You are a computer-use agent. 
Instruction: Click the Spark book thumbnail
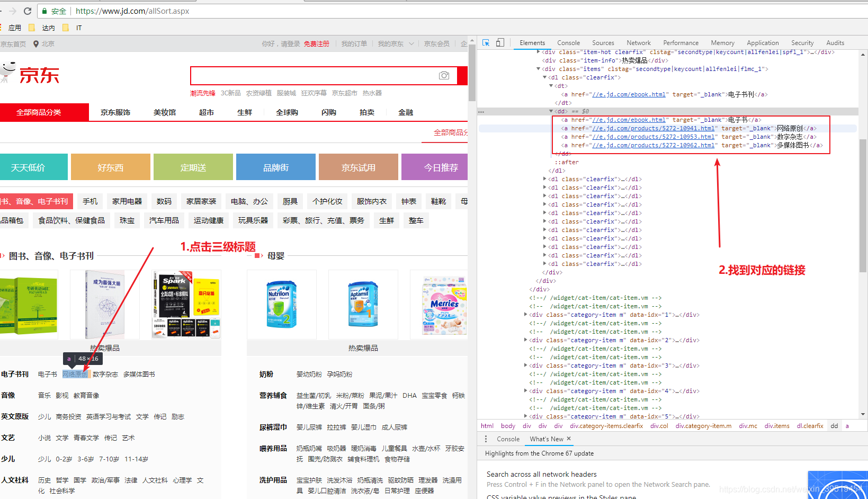pos(186,304)
